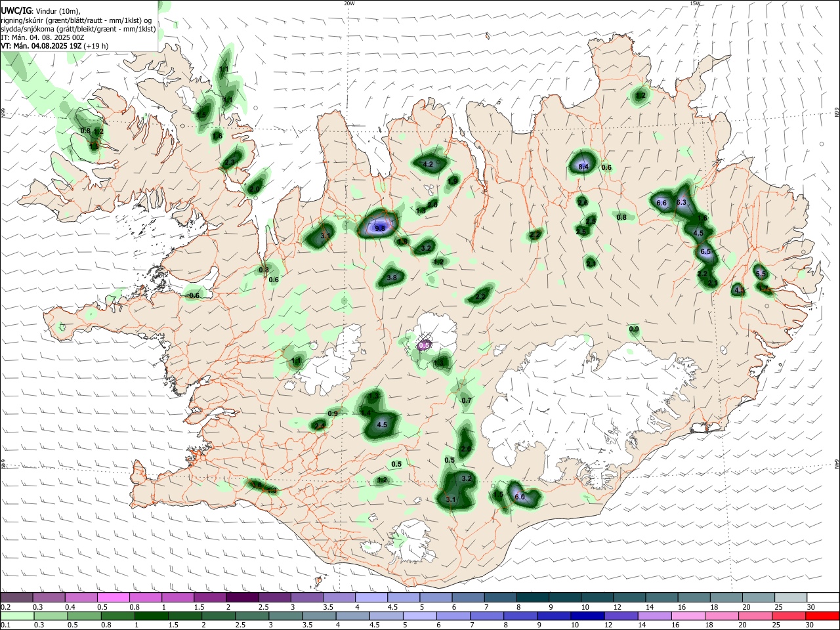This screenshot has height=630, width=840.
Task: Click the palest green 0.1 swatch in the lower legend row
Action: pyautogui.click(x=16, y=616)
